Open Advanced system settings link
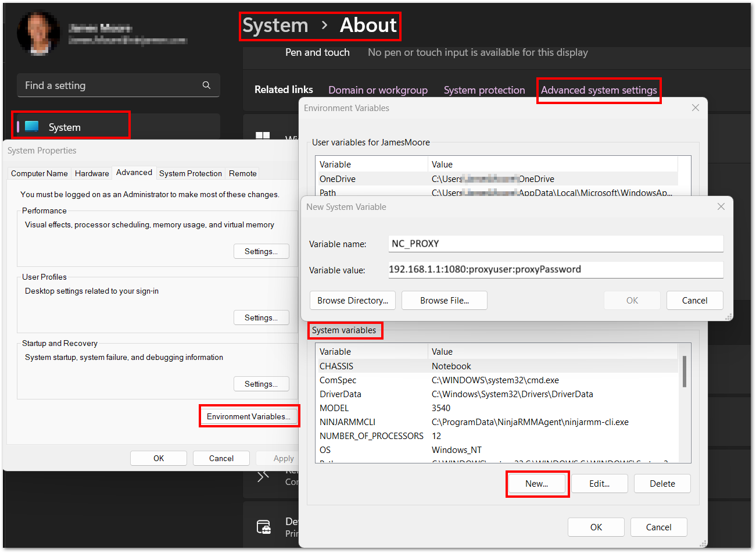This screenshot has width=756, height=553. click(599, 90)
